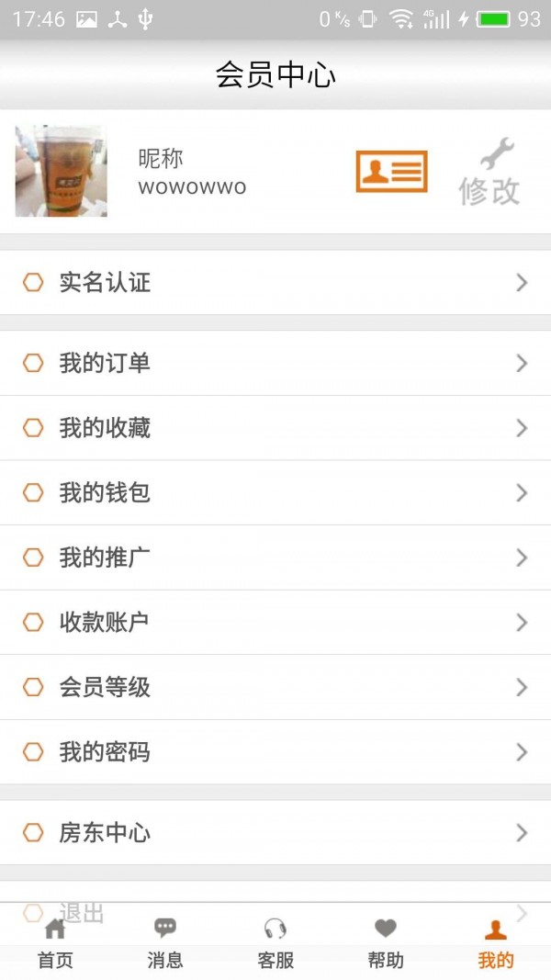The image size is (551, 980).
Task: Tap the 退出 logout option
Action: (x=82, y=913)
